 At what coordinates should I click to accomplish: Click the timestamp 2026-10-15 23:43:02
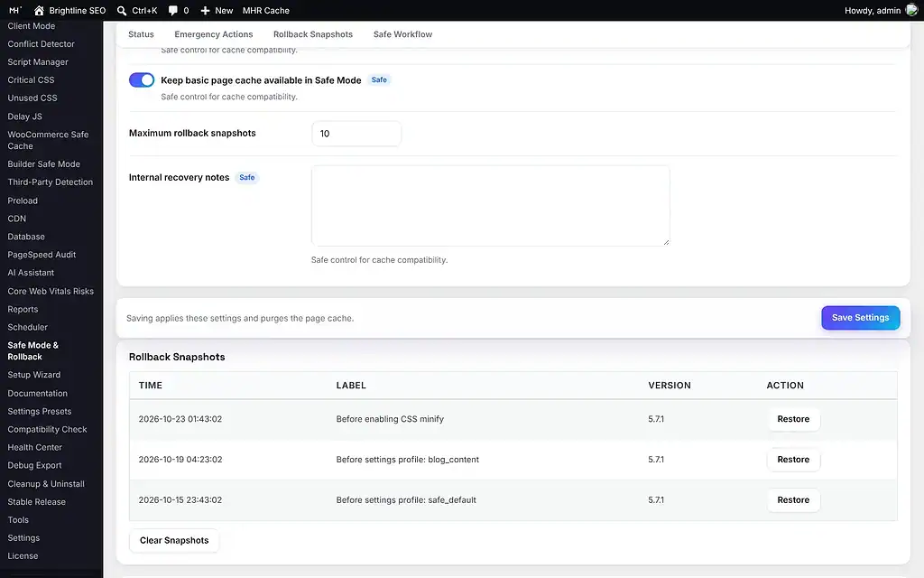(x=180, y=499)
